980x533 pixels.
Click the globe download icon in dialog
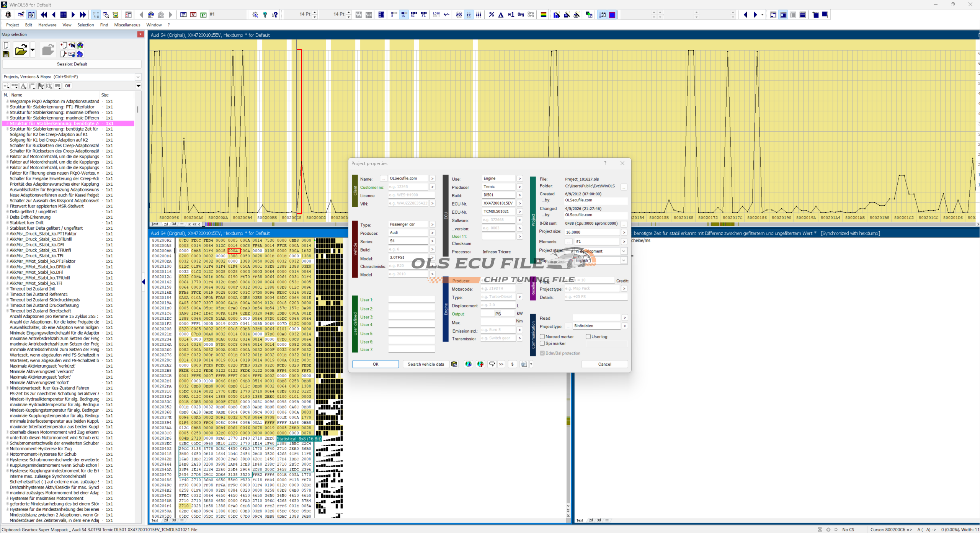pyautogui.click(x=468, y=364)
